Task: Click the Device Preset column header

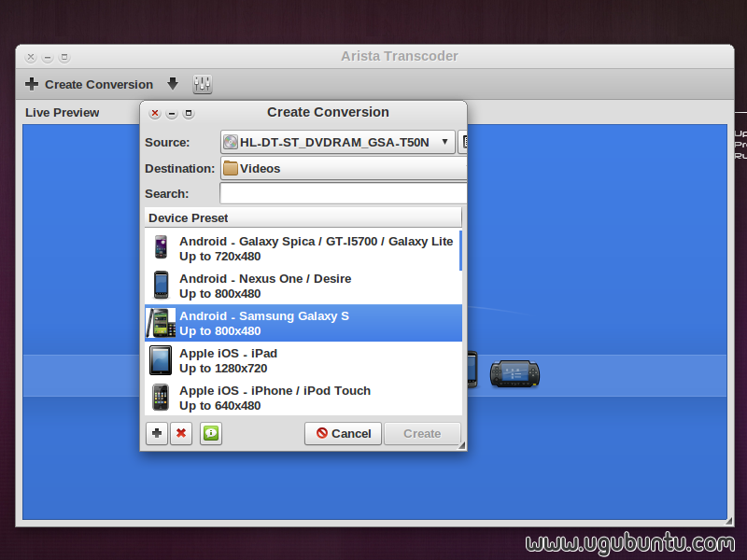Action: 303,217
